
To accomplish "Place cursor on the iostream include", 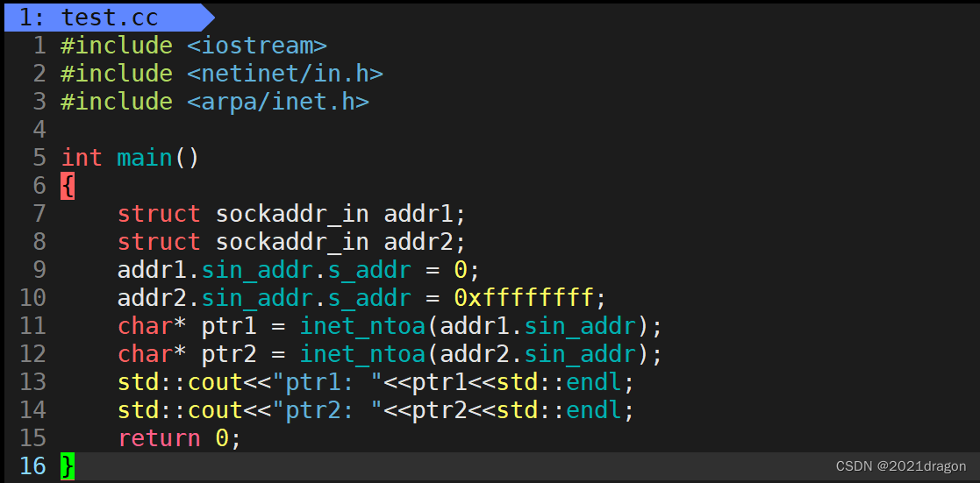I will click(x=256, y=46).
